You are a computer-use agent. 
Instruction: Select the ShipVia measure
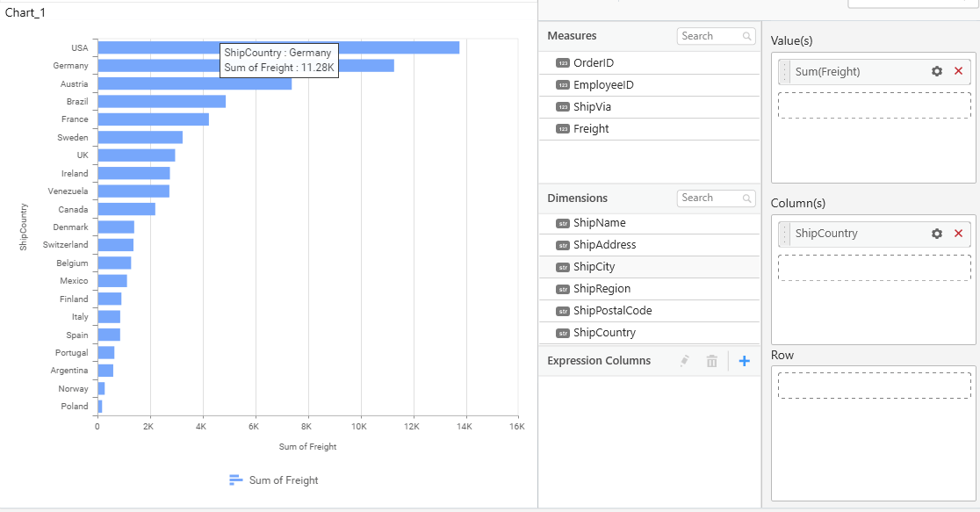pyautogui.click(x=592, y=107)
